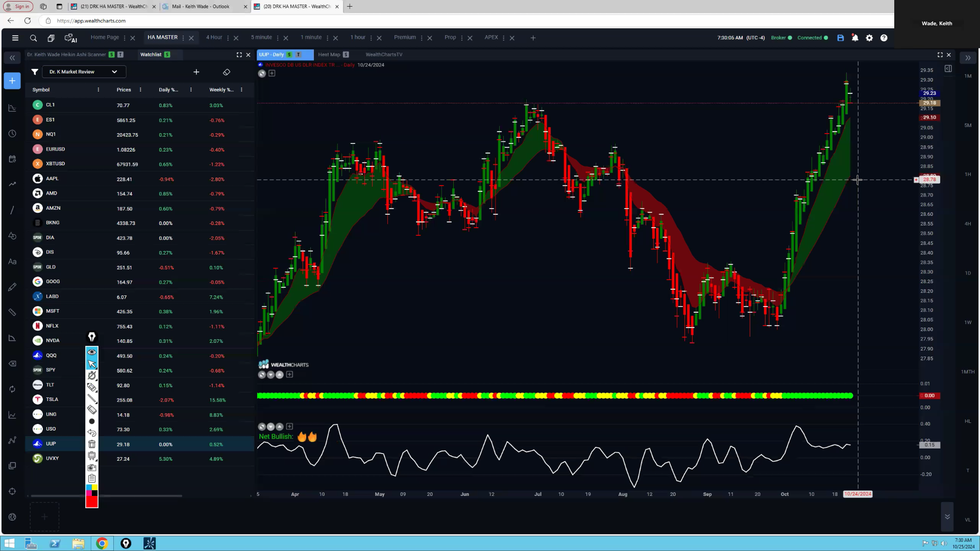This screenshot has height=551, width=980.
Task: Select the arrow pointer annotation tool
Action: point(92,364)
